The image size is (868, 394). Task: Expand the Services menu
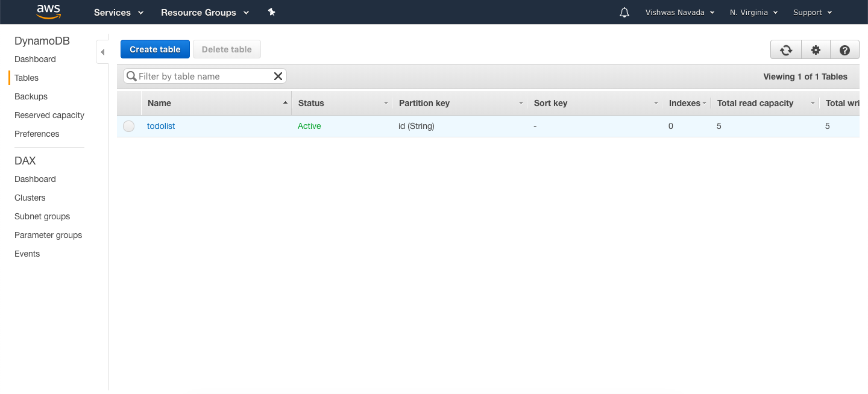119,12
